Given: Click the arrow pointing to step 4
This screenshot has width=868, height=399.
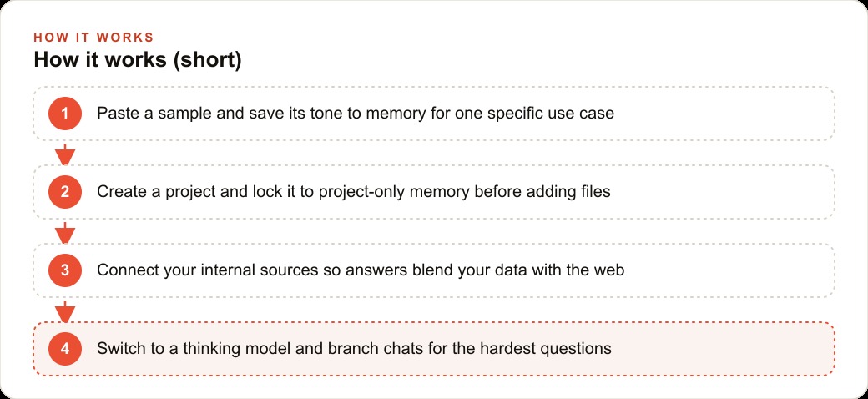Looking at the screenshot, I should (x=65, y=311).
